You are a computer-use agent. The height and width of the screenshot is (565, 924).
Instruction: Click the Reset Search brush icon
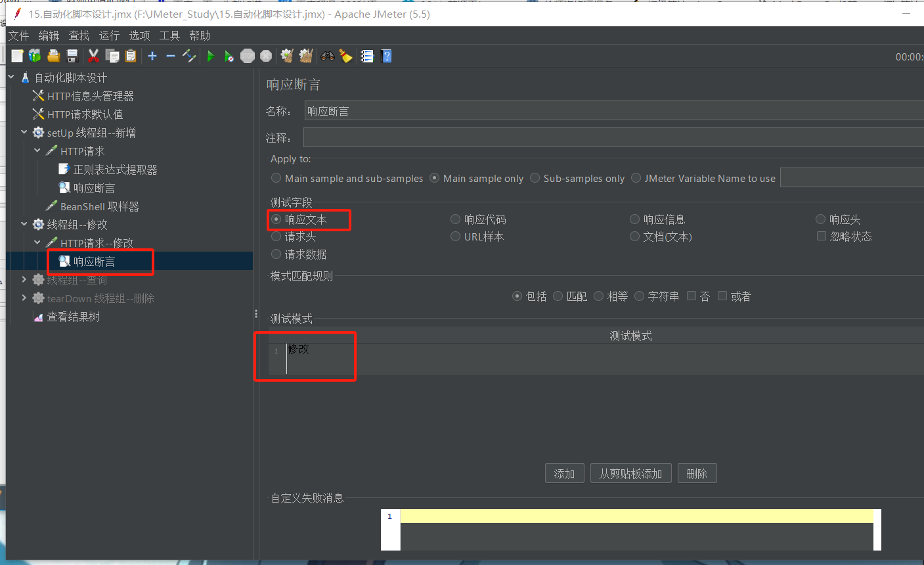345,56
